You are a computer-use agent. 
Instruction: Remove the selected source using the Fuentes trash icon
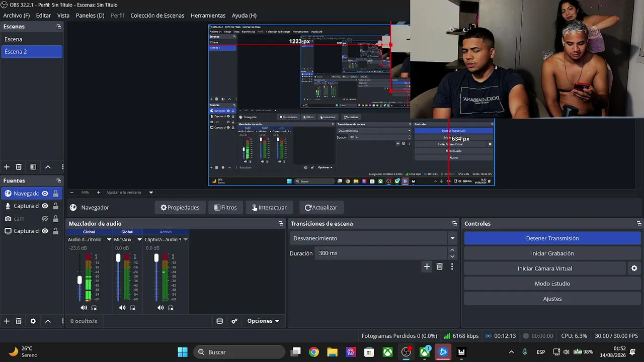point(19,321)
